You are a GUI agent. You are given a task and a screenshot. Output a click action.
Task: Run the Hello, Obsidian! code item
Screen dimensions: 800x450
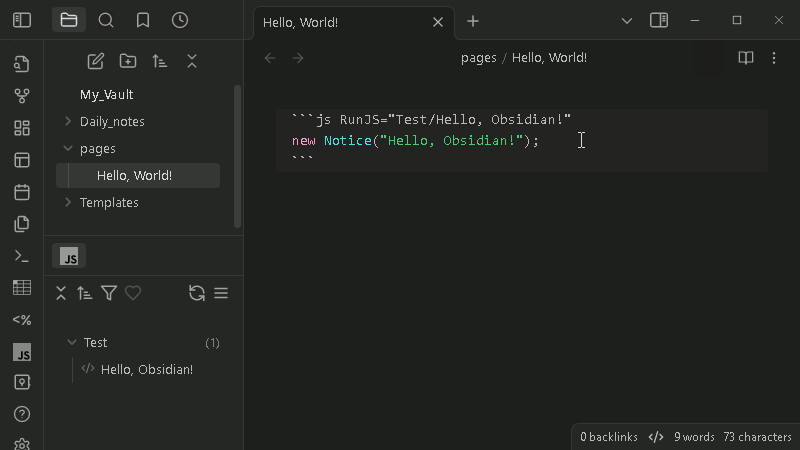(x=146, y=369)
